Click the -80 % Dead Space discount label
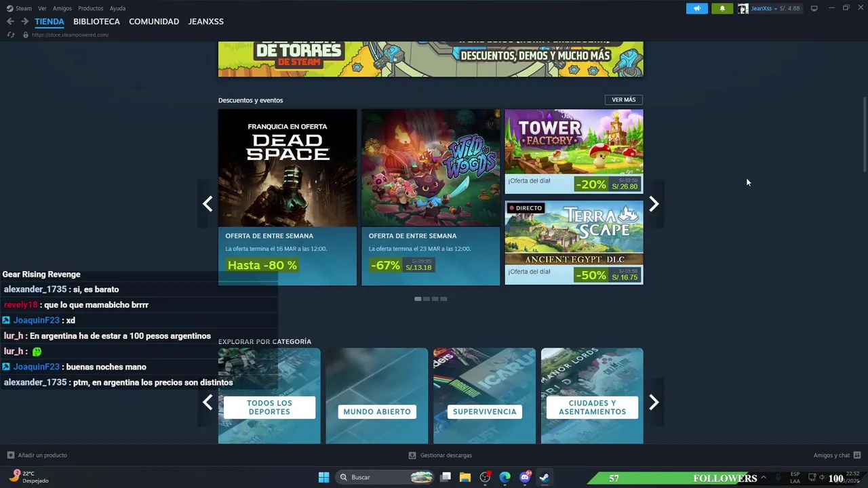The height and width of the screenshot is (488, 868). tap(262, 265)
